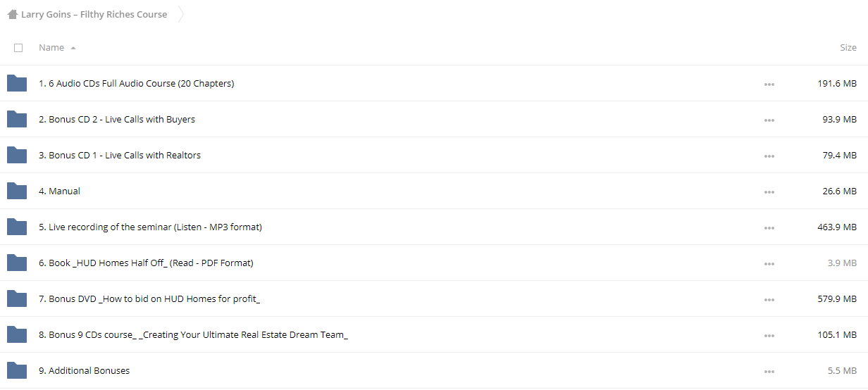This screenshot has width=868, height=390.
Task: Open 3. Bonus CD 1 - Live Calls with Realtors
Action: (120, 155)
